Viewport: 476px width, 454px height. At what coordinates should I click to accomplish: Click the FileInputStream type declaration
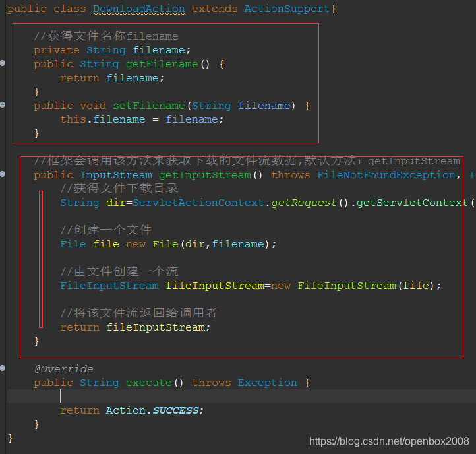pos(109,286)
